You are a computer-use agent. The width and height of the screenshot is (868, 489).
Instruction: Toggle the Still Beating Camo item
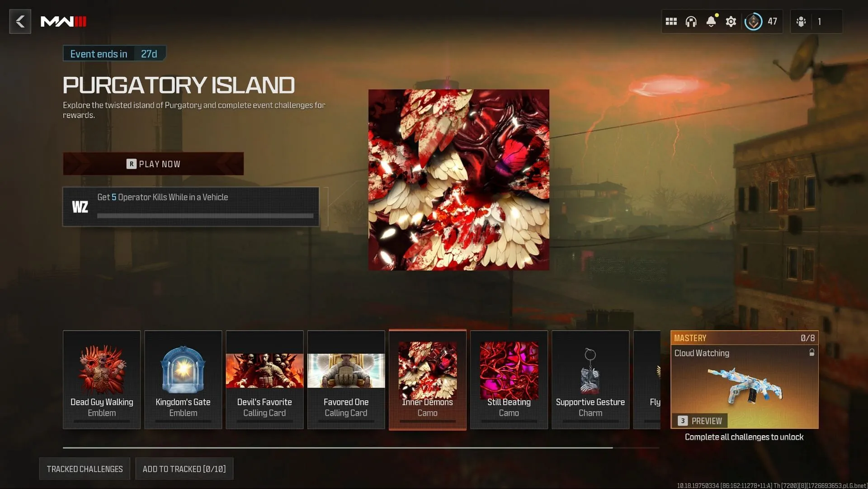coord(509,379)
